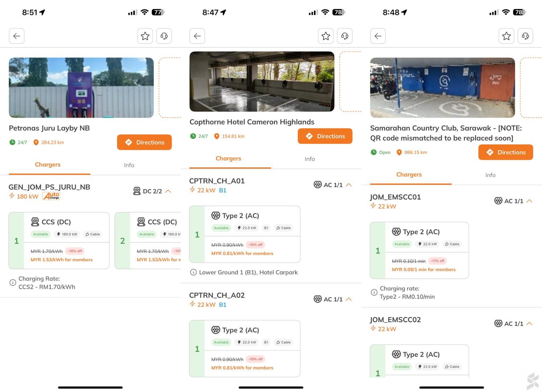Toggle favorite star for Samarahan Country Club
Viewport: 542px width, 392px height.
[x=506, y=36]
